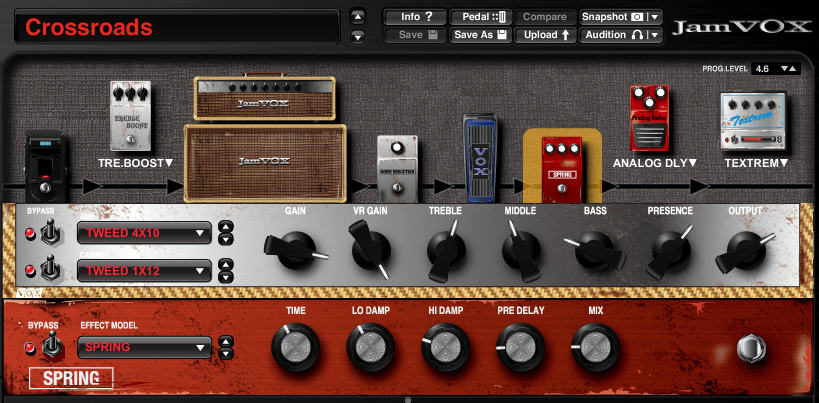
Task: Open the Info help button
Action: (415, 17)
